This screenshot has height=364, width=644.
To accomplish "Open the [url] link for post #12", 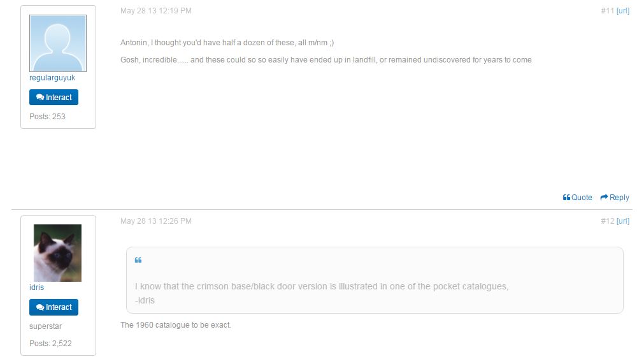I will 623,221.
